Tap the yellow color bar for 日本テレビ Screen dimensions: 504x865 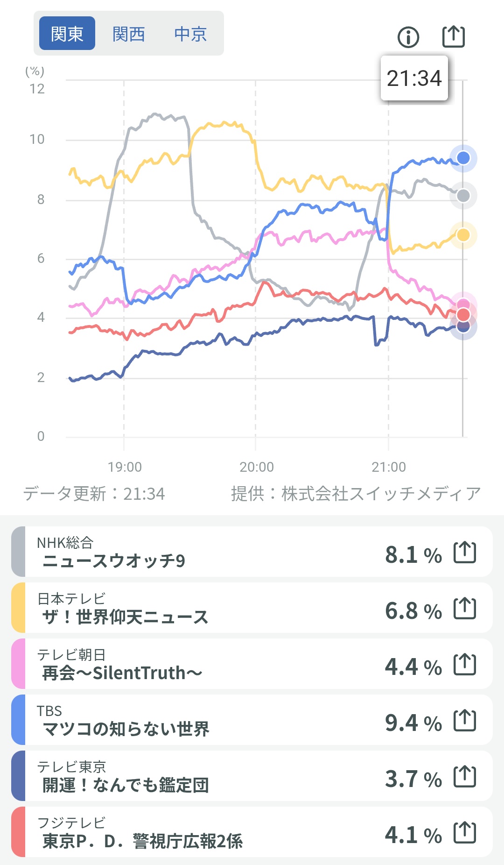pyautogui.click(x=18, y=608)
